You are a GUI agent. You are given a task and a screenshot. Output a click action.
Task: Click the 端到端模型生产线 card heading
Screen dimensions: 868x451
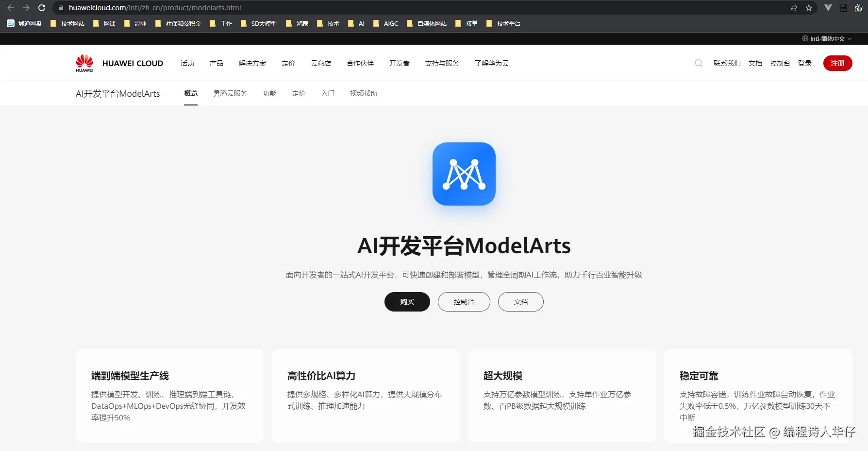[130, 376]
